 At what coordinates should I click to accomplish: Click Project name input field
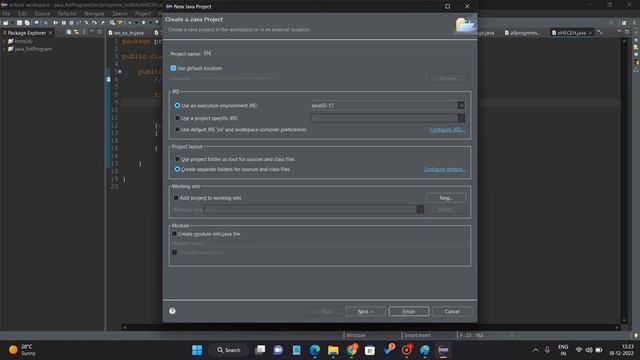coord(335,53)
